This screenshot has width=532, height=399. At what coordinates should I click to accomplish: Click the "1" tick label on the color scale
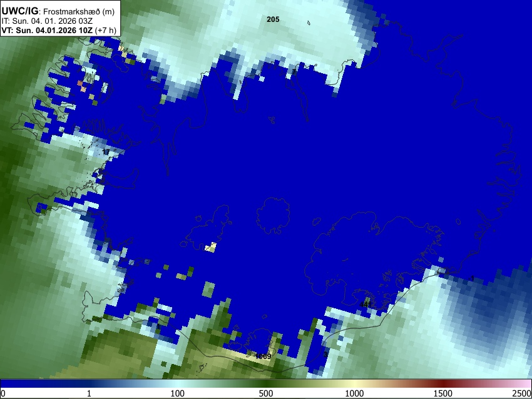pos(89,393)
